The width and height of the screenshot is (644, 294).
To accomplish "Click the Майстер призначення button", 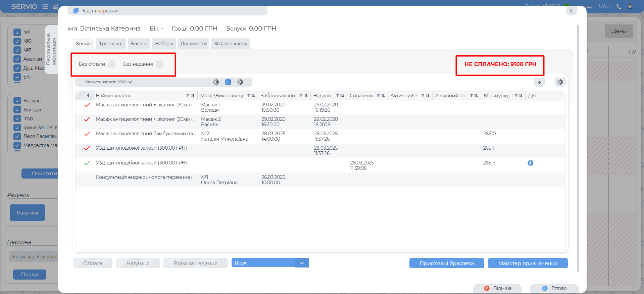I will [x=528, y=263].
